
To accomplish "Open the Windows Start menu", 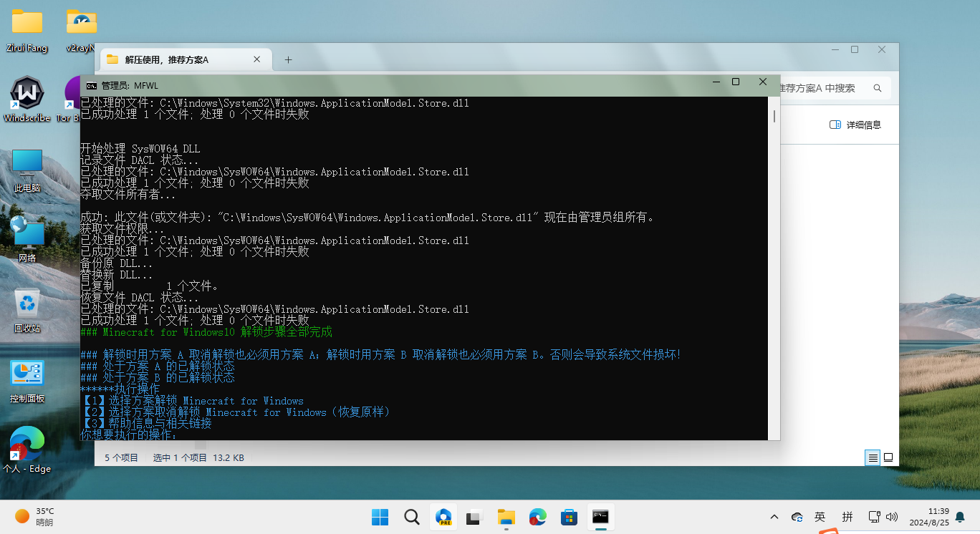I will tap(380, 517).
